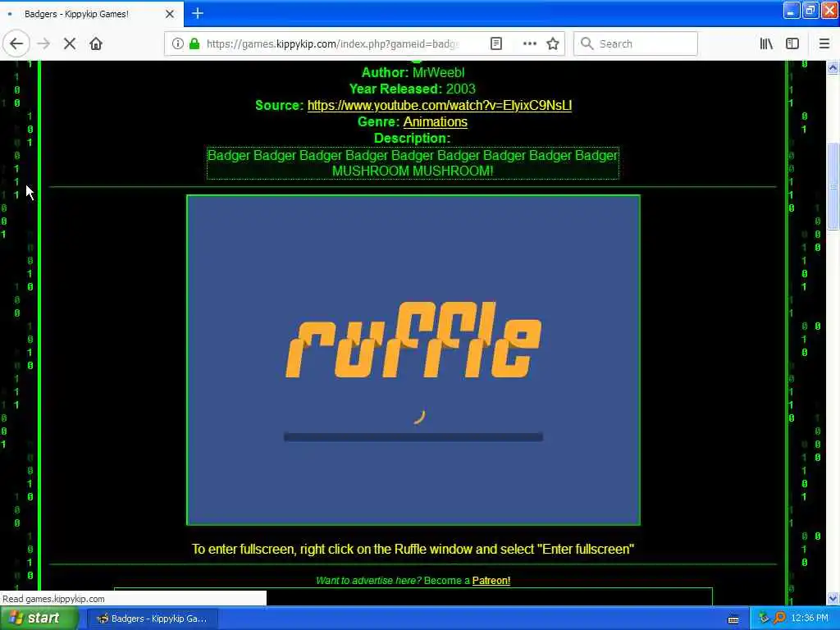Click page scrollbar down arrow
This screenshot has width=840, height=630.
833,598
